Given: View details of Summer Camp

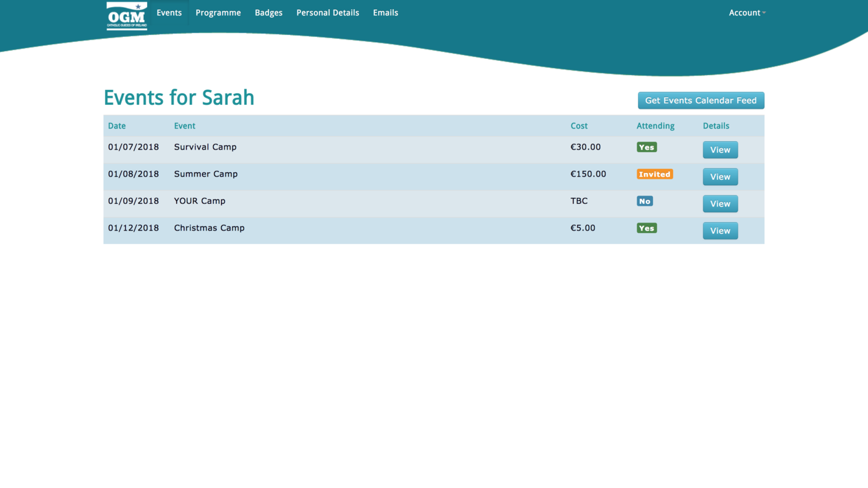Looking at the screenshot, I should pos(720,176).
